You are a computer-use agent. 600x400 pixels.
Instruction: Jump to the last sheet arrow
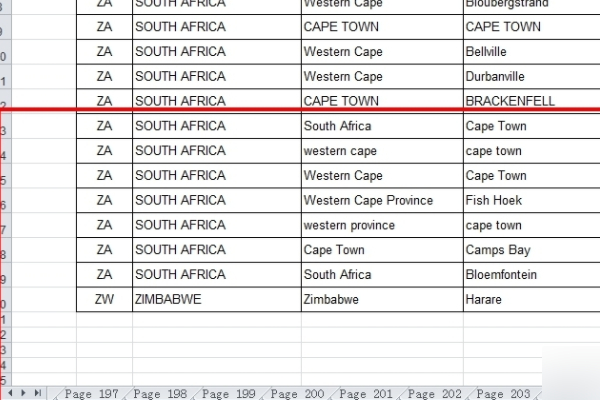coord(38,394)
